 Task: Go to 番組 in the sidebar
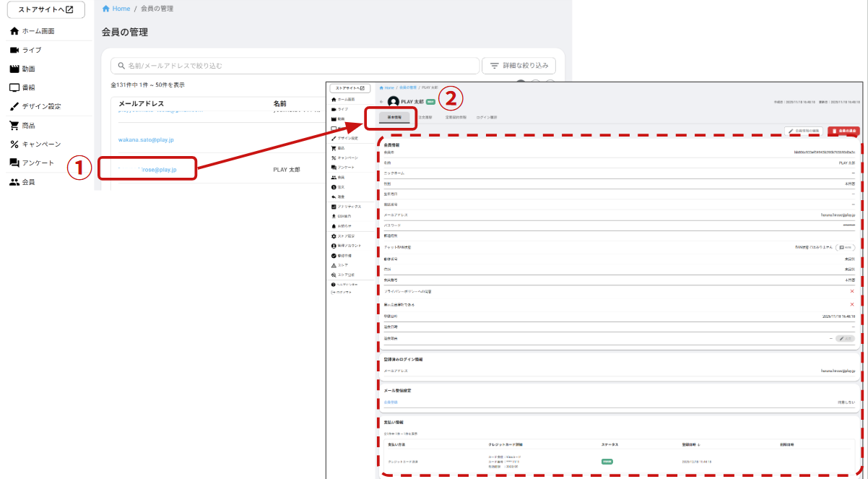pos(29,87)
